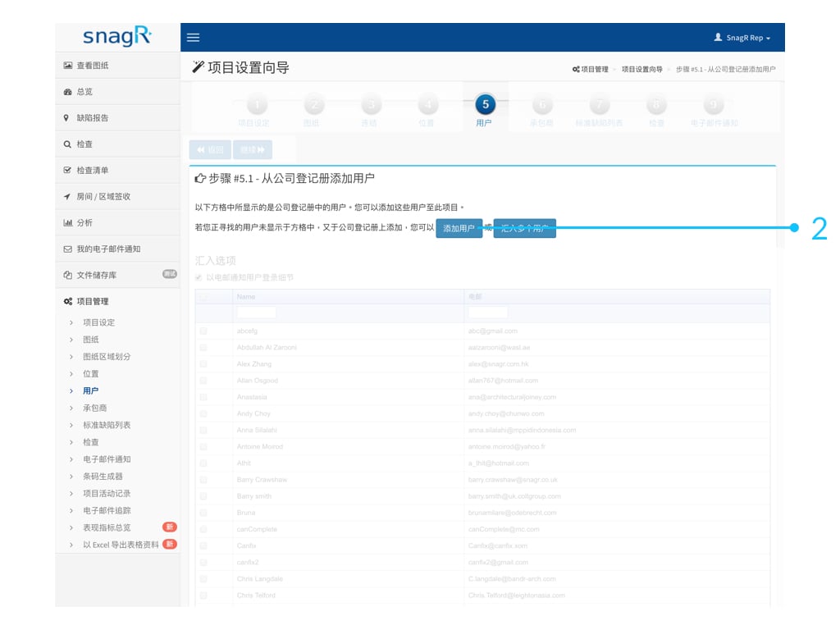Toggle the hamburger menu icon
This screenshot has height=630, width=840.
[x=193, y=38]
